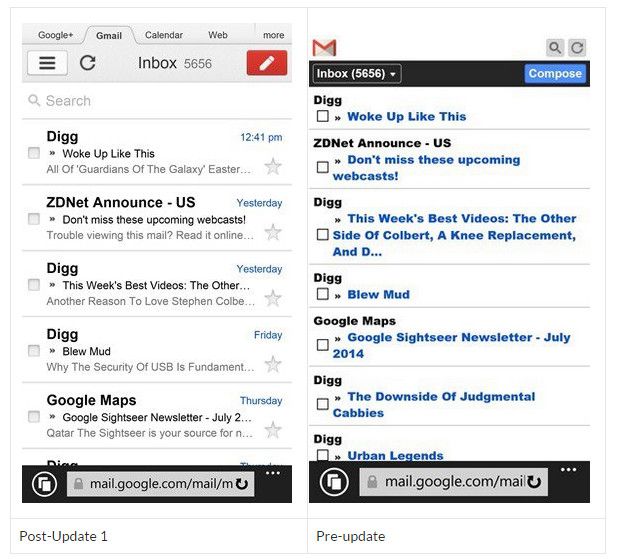Image resolution: width=617 pixels, height=559 pixels.
Task: Switch to the Calendar tab
Action: click(164, 35)
